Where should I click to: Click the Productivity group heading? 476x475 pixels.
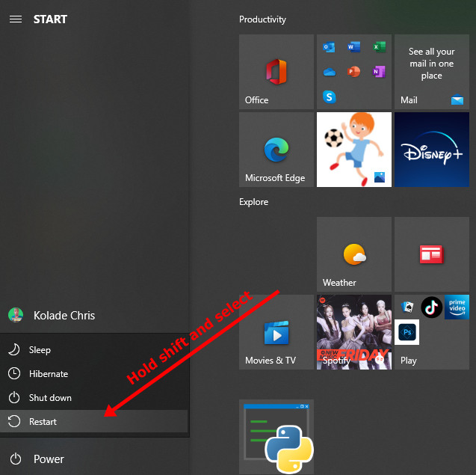(x=262, y=19)
